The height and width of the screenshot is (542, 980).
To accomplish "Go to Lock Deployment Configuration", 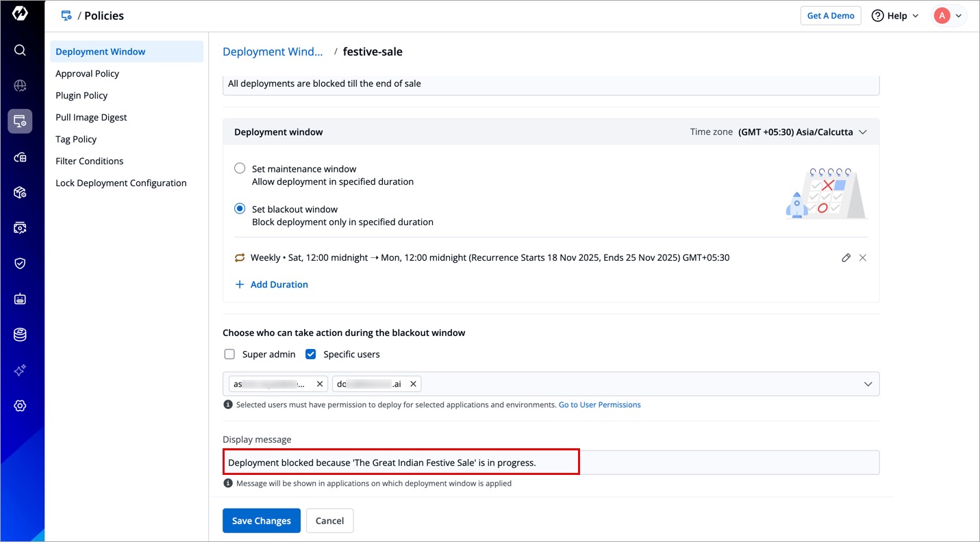I will click(121, 183).
